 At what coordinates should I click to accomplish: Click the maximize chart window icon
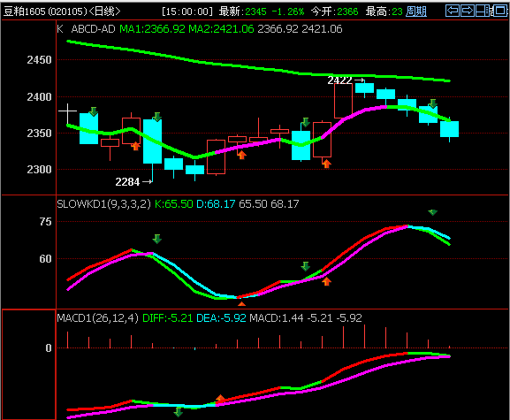click(x=500, y=11)
